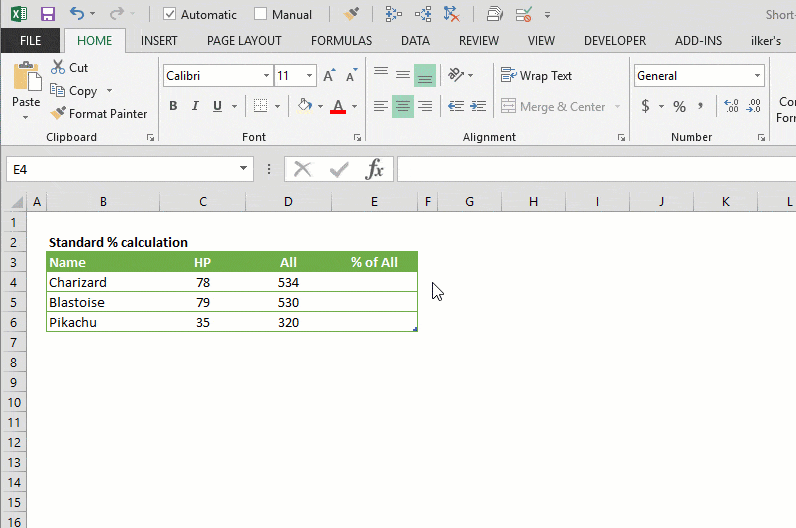Open the Calibri font name dropdown
Viewport: 796px width, 528px height.
266,76
